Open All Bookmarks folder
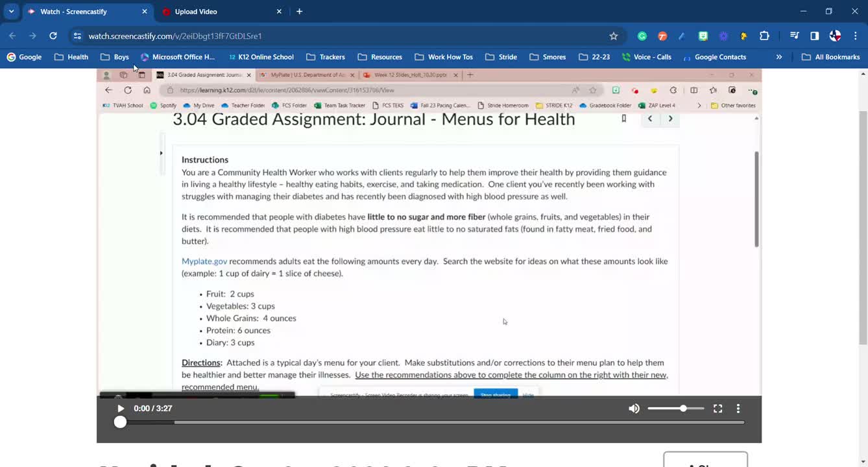The height and width of the screenshot is (467, 868). [x=831, y=57]
